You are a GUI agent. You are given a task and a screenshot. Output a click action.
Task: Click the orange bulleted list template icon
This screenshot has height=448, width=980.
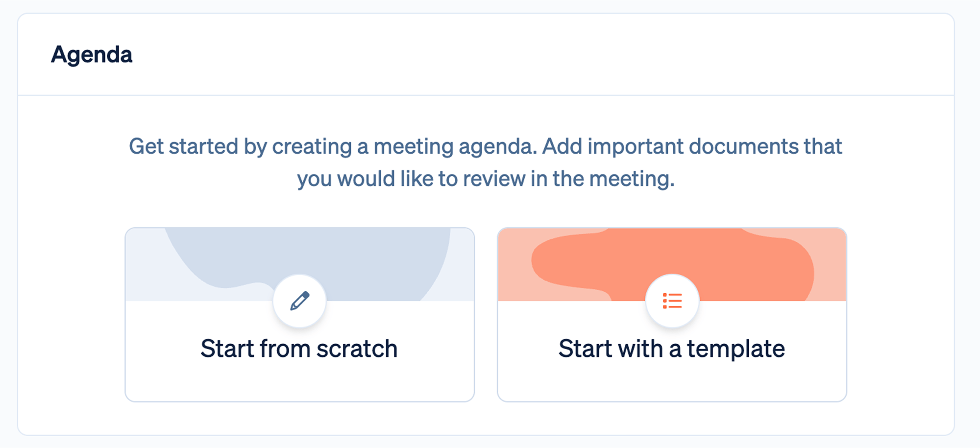672,301
